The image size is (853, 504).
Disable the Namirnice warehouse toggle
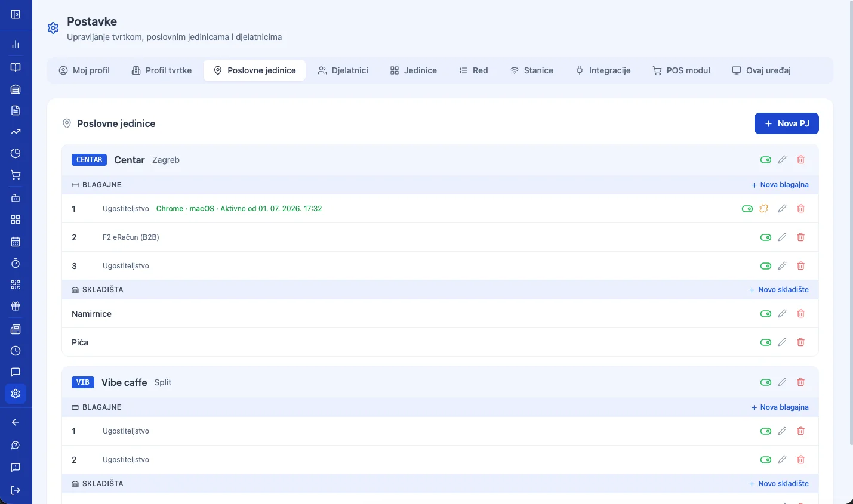point(766,314)
